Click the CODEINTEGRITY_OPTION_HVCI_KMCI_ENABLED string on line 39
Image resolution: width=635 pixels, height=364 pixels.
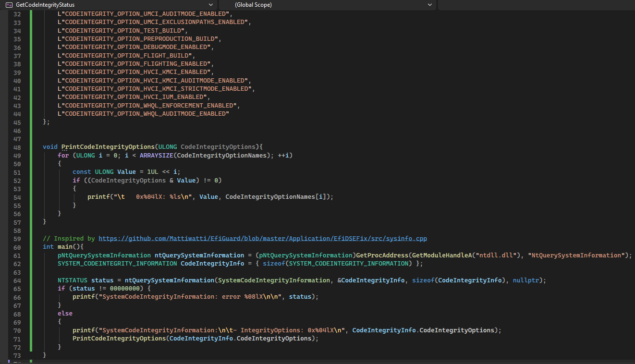[134, 72]
